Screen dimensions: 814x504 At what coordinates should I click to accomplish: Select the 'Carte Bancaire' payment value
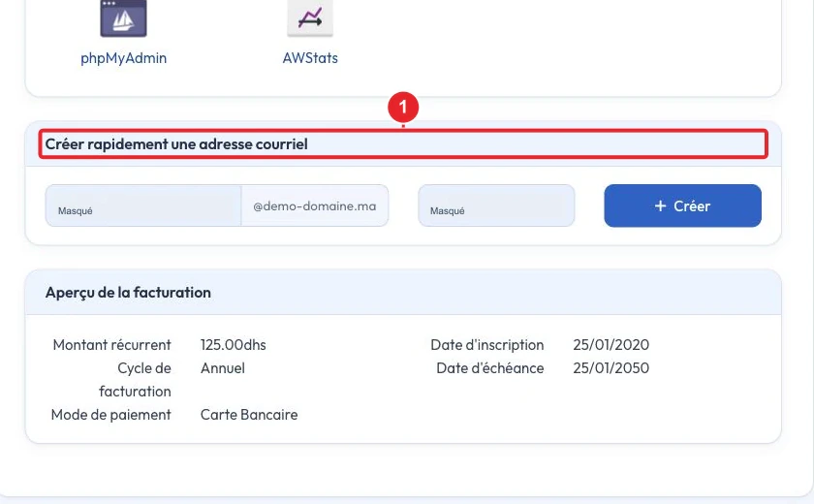[x=249, y=415]
